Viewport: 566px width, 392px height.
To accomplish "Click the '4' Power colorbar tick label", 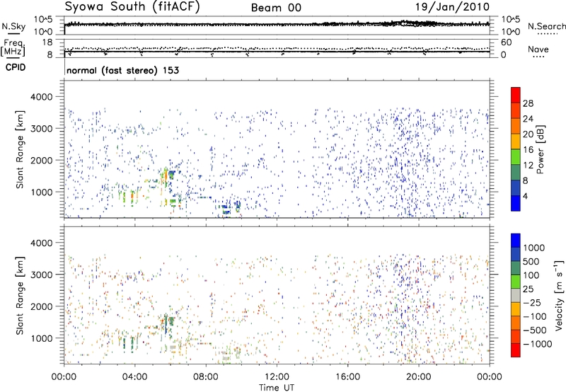I will [525, 197].
